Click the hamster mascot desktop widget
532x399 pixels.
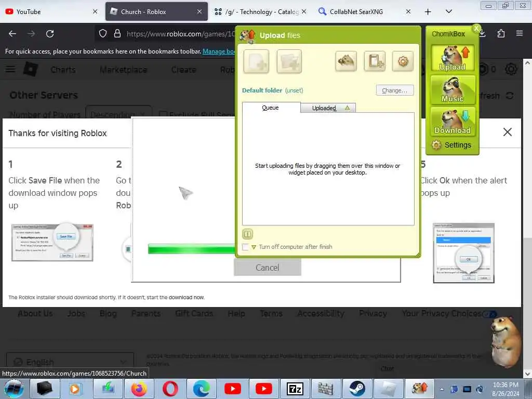coord(505,341)
